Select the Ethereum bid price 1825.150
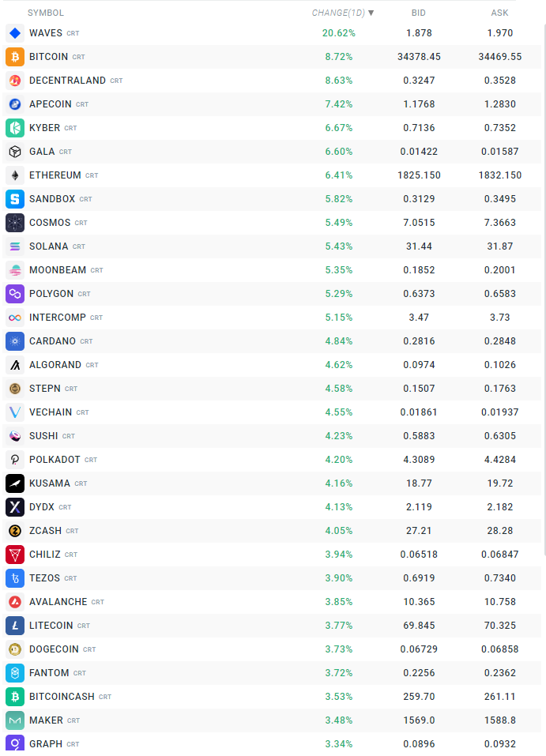Viewport: 546px width, 756px height. pyautogui.click(x=419, y=175)
